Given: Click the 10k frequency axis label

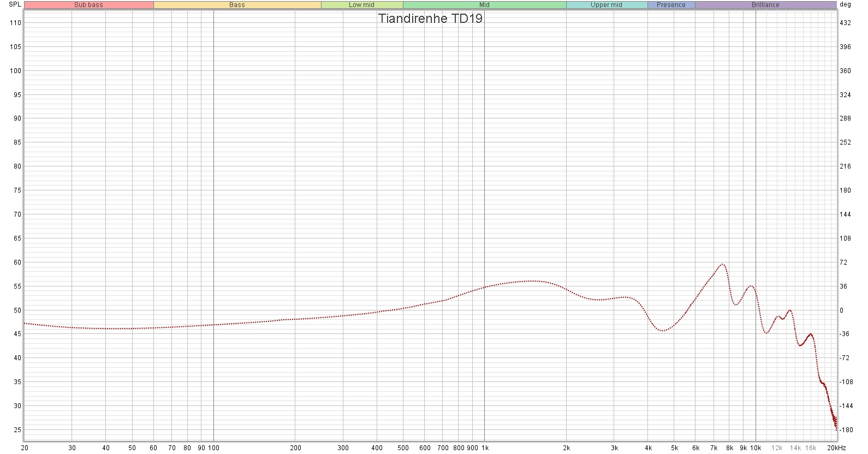Looking at the screenshot, I should click(x=756, y=448).
